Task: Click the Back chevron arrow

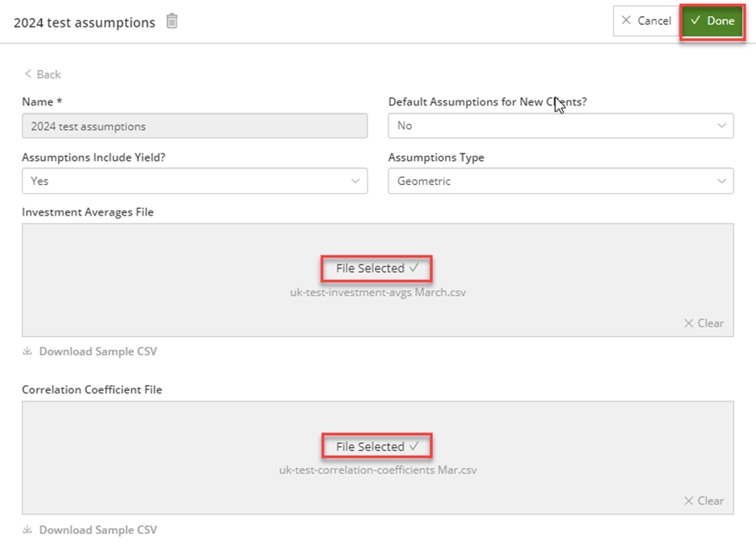Action: pyautogui.click(x=28, y=74)
